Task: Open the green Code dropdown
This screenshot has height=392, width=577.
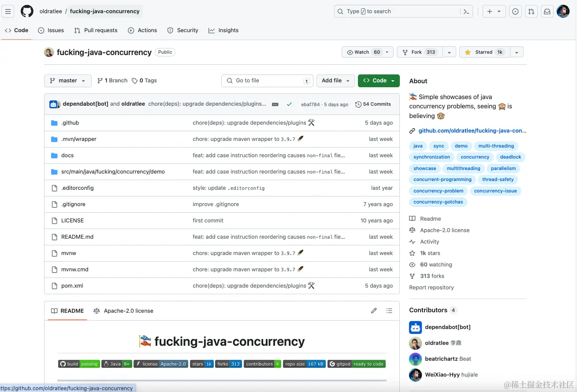Action: pyautogui.click(x=378, y=81)
